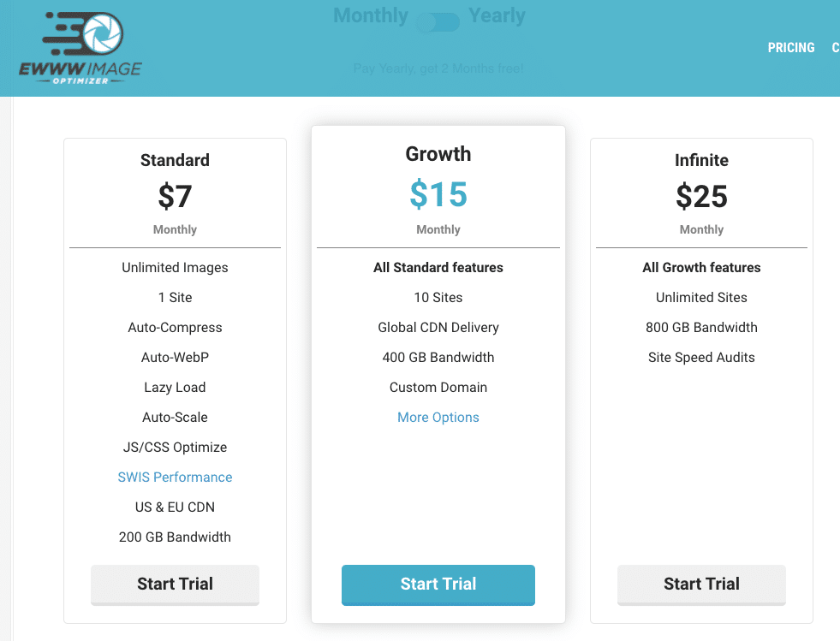Image resolution: width=840 pixels, height=641 pixels.
Task: Select the Yearly billing label
Action: tap(497, 15)
